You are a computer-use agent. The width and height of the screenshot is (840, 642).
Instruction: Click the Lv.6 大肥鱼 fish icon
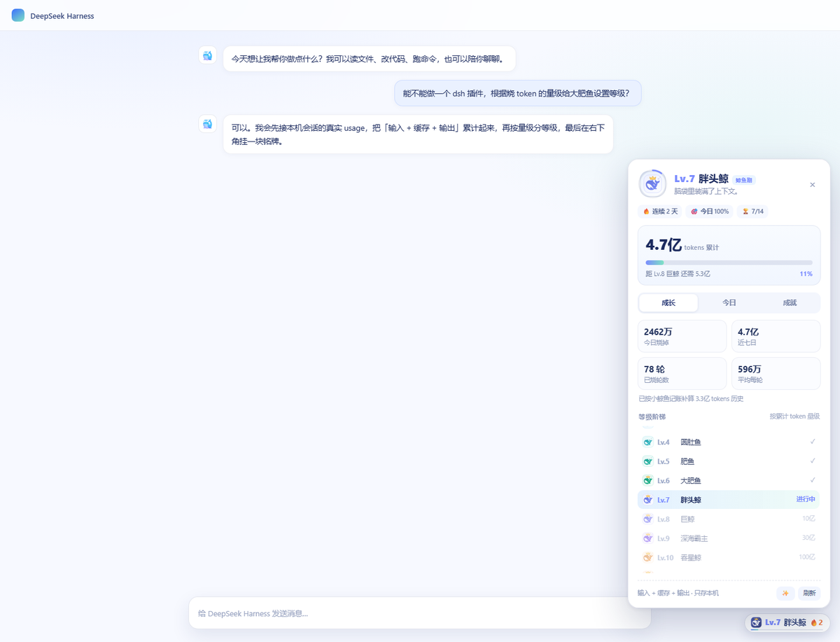pyautogui.click(x=647, y=480)
